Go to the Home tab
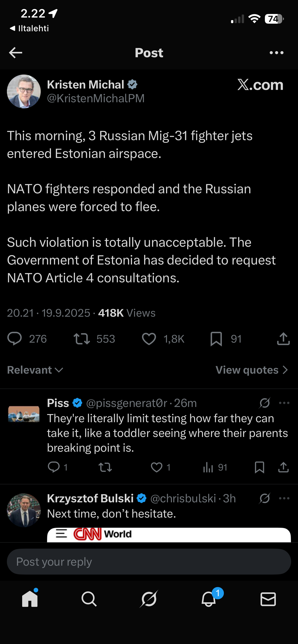This screenshot has width=298, height=644. [x=30, y=599]
